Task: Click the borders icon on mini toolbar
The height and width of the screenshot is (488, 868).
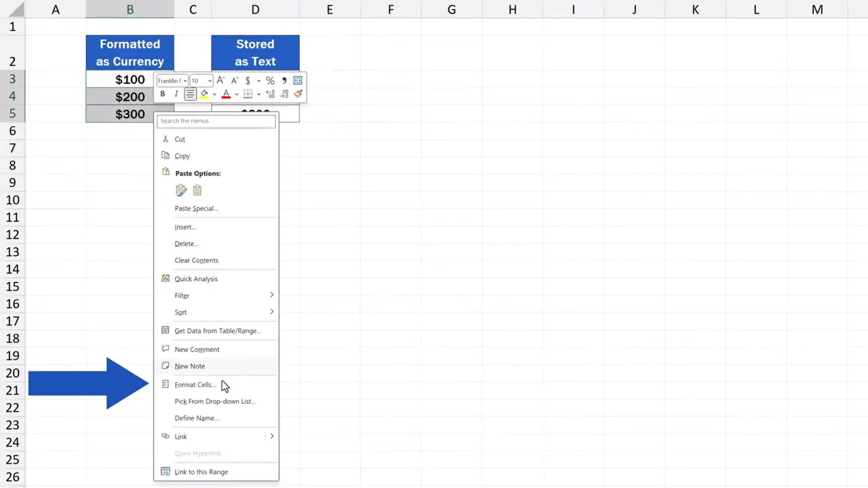Action: click(248, 94)
